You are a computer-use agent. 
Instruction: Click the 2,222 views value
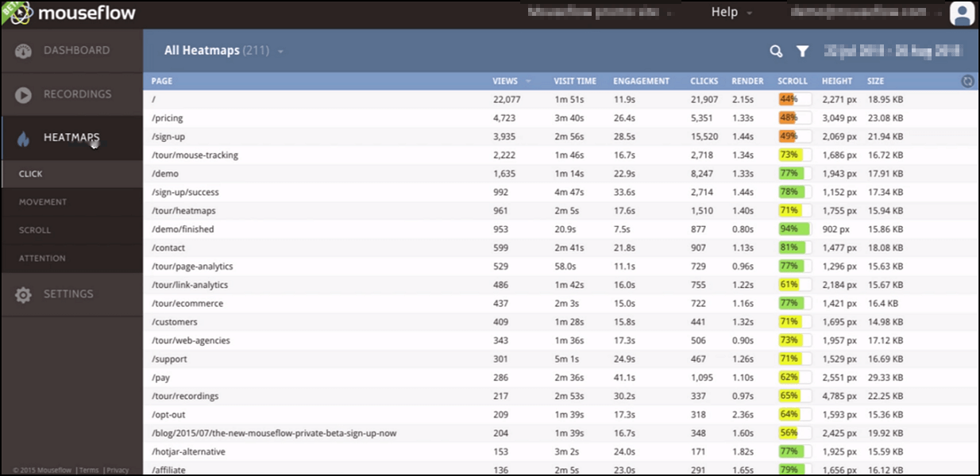pyautogui.click(x=504, y=155)
